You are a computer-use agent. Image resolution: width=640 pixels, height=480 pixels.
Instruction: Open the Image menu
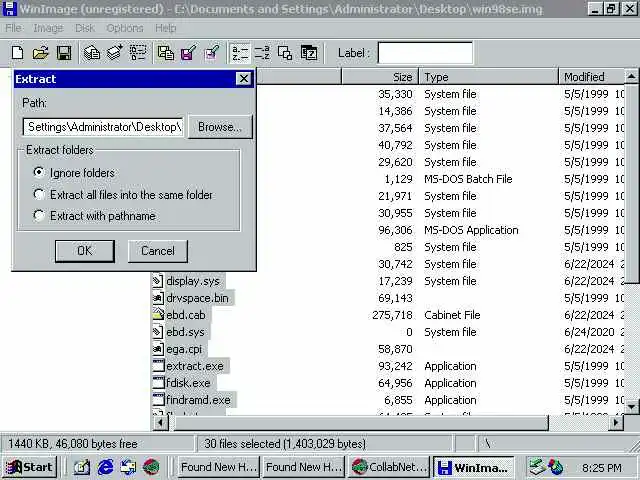[x=48, y=28]
